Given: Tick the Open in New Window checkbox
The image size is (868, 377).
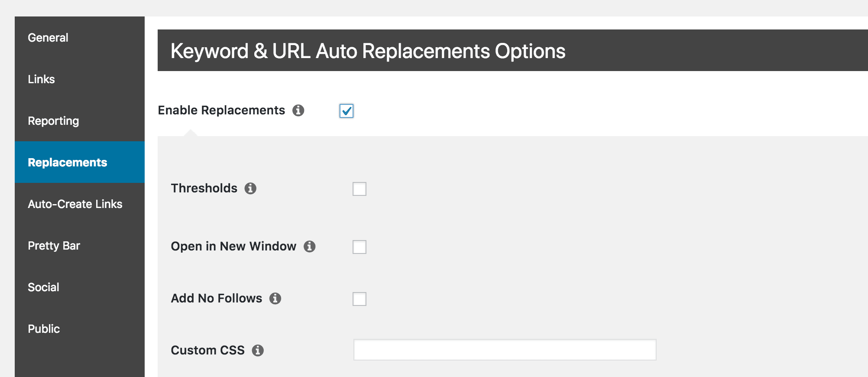Looking at the screenshot, I should click(360, 247).
